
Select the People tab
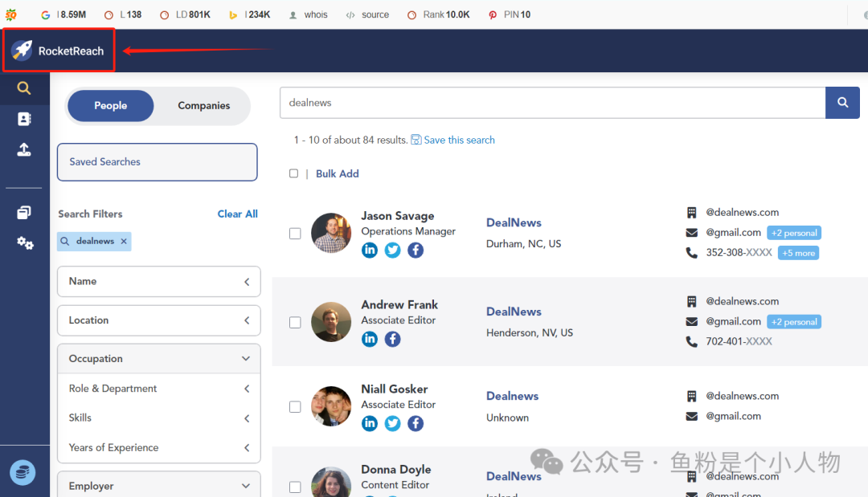pos(110,106)
